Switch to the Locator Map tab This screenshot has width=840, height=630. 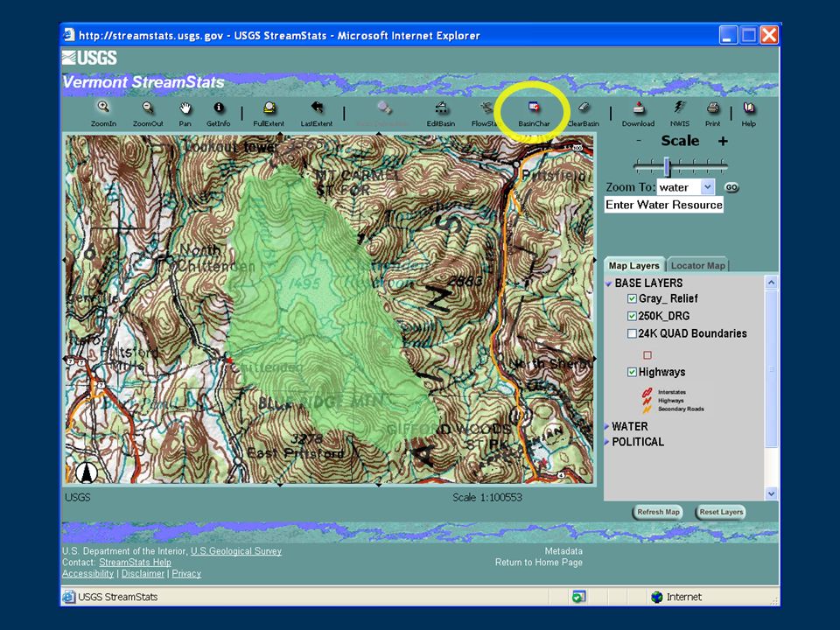click(x=697, y=265)
